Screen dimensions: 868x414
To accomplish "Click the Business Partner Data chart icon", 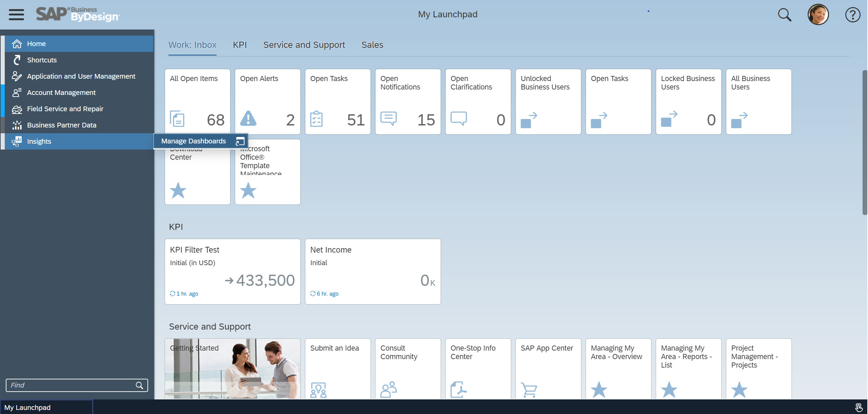I will [17, 125].
